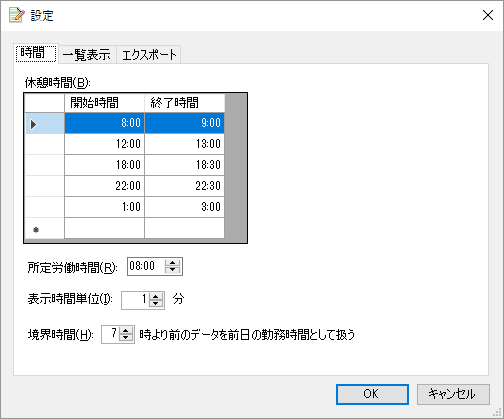
Task: Decrease 境界時間 hour with the down arrow
Action: 126,338
